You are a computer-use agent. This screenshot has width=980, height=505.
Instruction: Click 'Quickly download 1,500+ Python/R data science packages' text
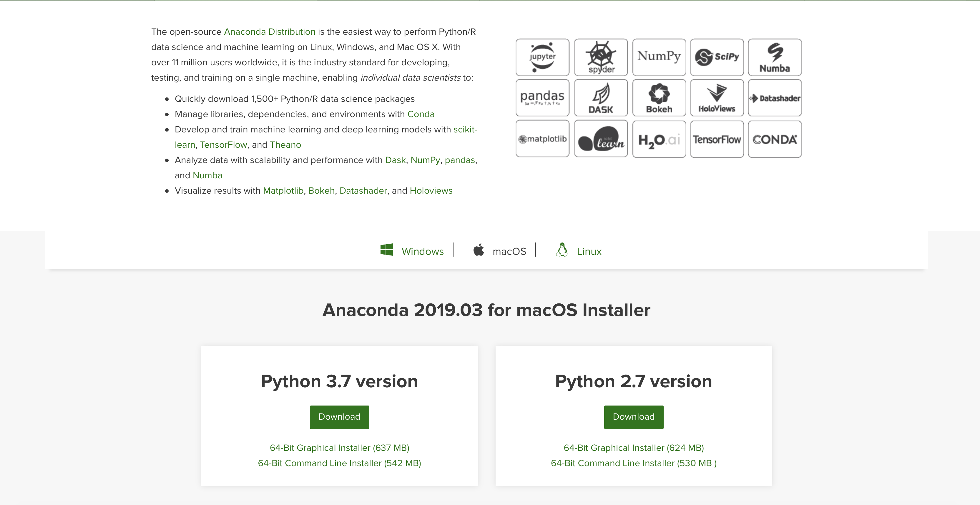tap(295, 99)
